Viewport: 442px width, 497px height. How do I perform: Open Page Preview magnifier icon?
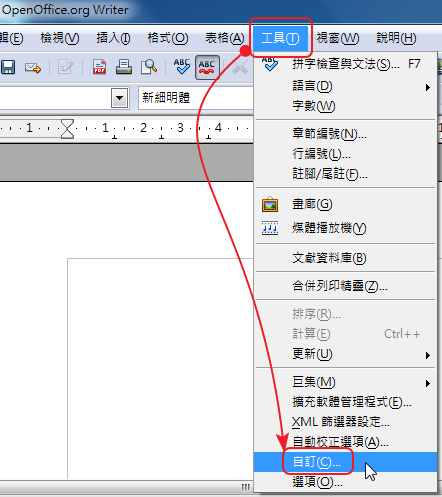coord(149,67)
